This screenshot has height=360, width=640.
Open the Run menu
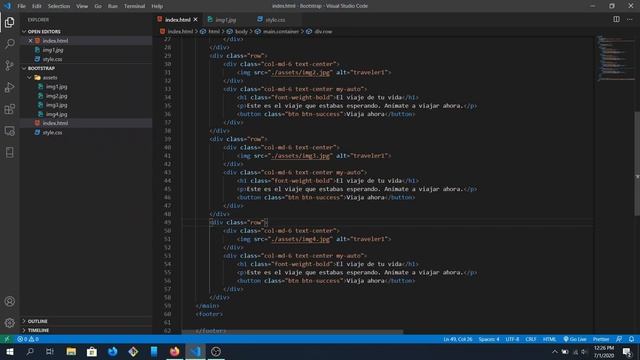(113, 6)
